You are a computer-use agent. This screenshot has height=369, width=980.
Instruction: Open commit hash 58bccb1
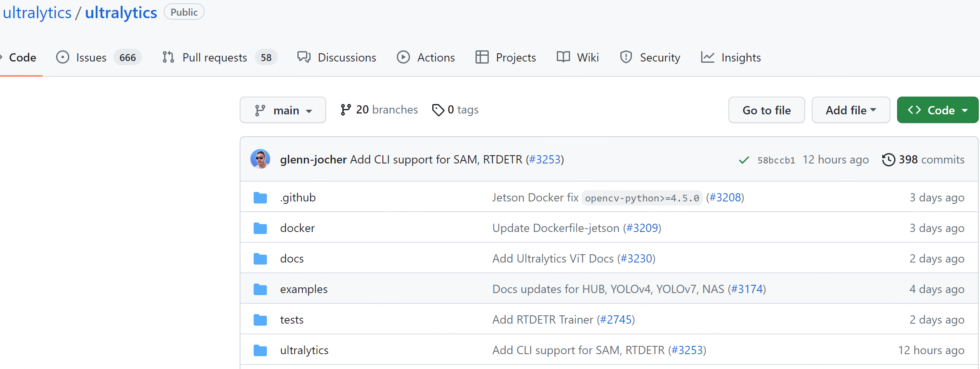(776, 160)
